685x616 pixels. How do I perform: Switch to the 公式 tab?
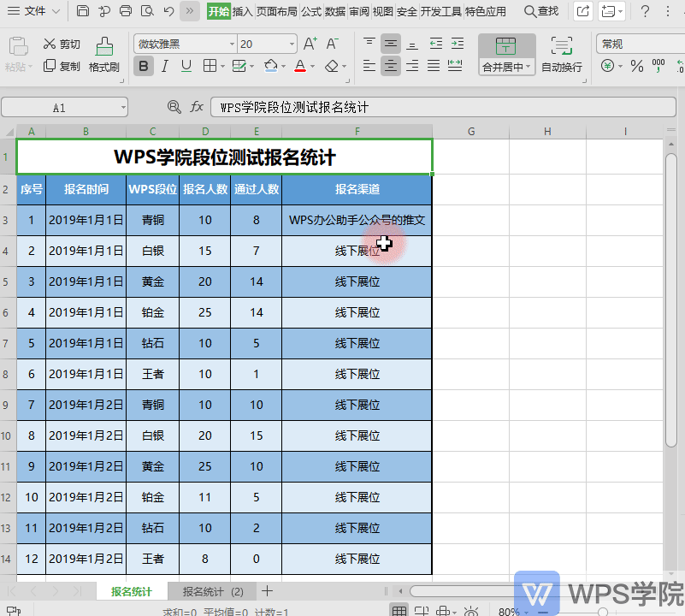point(311,11)
